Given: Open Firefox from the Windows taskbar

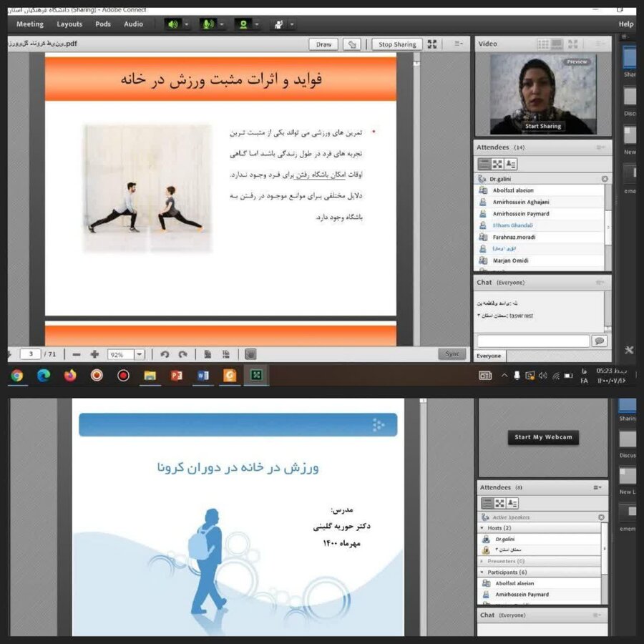Looking at the screenshot, I should pyautogui.click(x=69, y=375).
